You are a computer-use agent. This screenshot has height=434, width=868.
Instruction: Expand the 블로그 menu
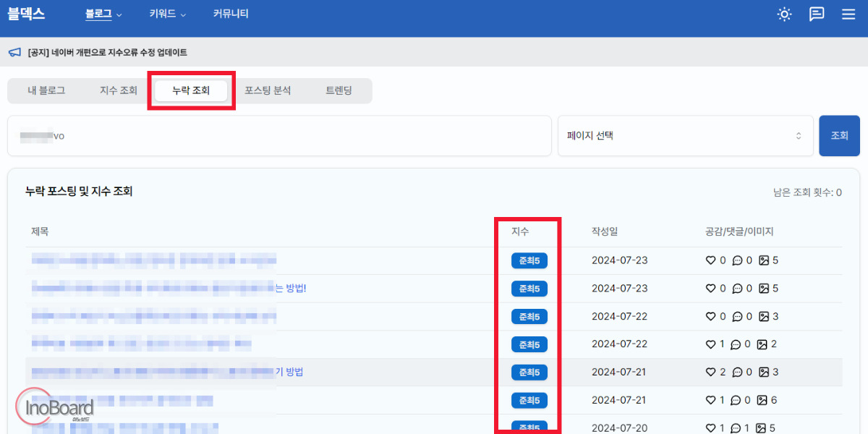coord(103,14)
